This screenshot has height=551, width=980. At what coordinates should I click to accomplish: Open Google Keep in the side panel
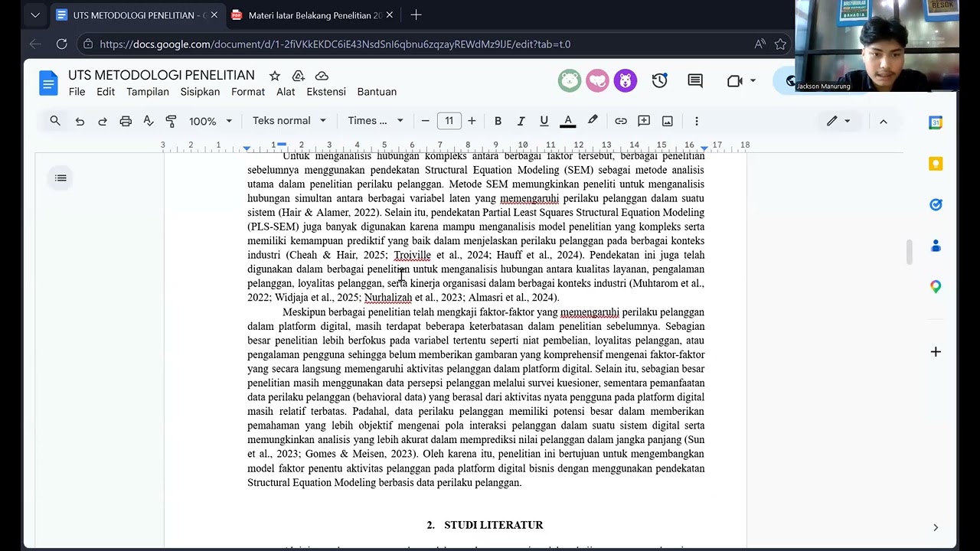936,164
